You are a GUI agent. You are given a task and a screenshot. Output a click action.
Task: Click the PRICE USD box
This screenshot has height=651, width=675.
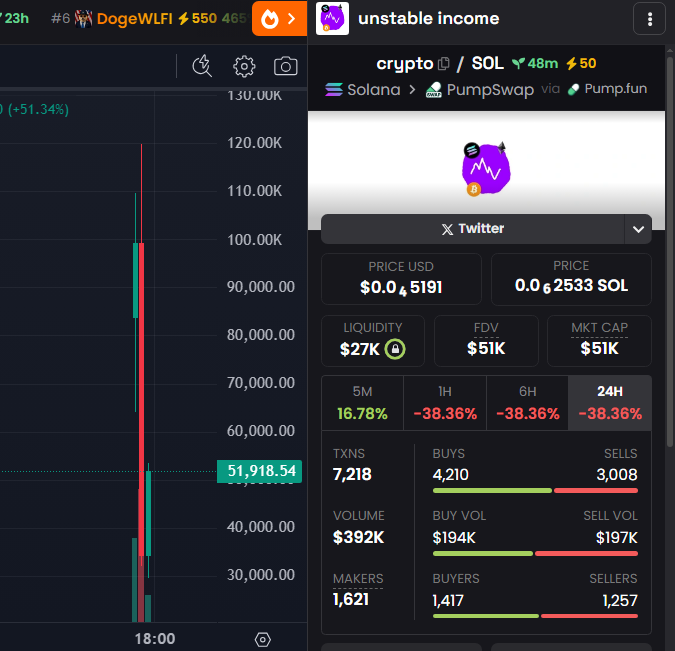tap(401, 279)
